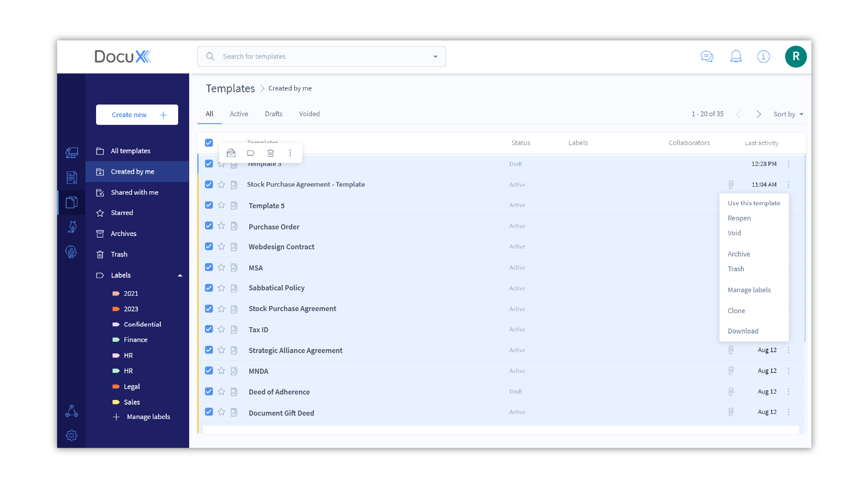
Task: Go to next page of templates
Action: click(x=759, y=114)
